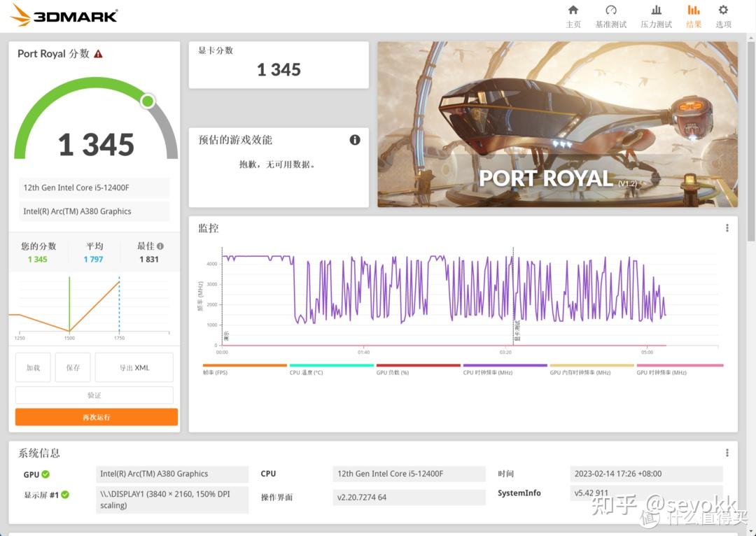Image resolution: width=756 pixels, height=536 pixels.
Task: Switch to the benchmarks (基准测试) tab
Action: coord(611,16)
